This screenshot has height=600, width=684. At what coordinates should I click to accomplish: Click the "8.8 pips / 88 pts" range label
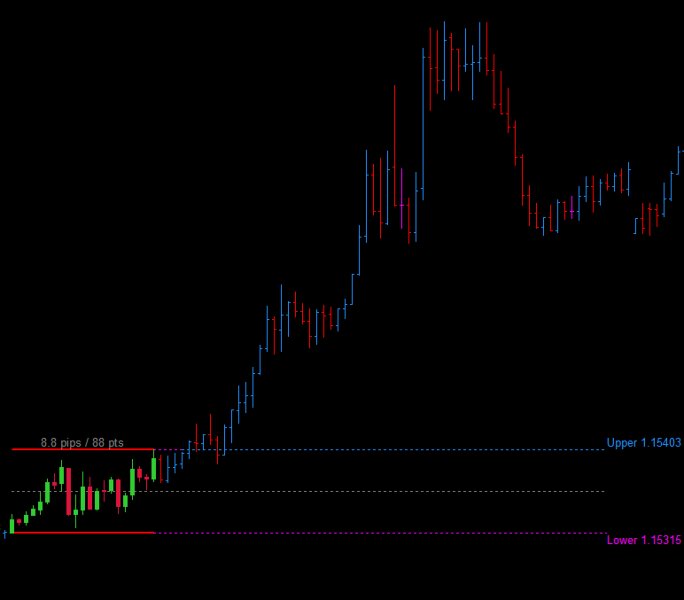82,442
